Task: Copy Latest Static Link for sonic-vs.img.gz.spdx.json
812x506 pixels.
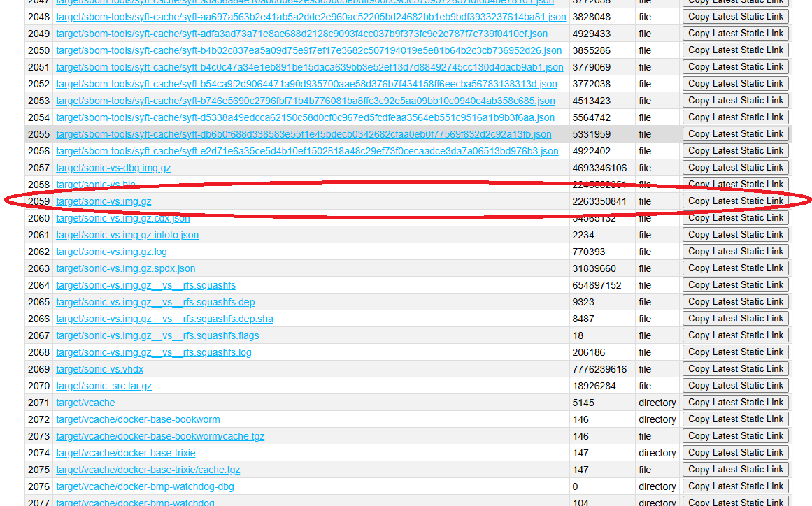Action: click(735, 268)
